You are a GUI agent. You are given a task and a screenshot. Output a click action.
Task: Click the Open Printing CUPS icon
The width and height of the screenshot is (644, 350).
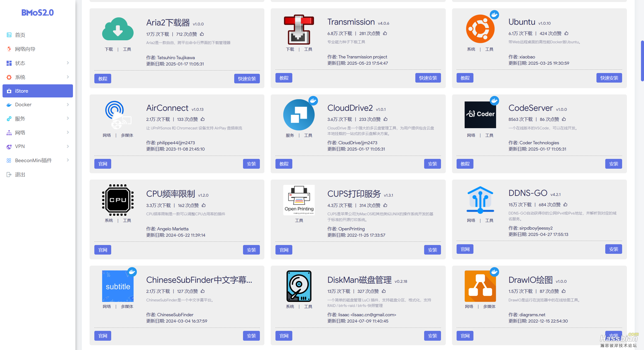click(299, 200)
